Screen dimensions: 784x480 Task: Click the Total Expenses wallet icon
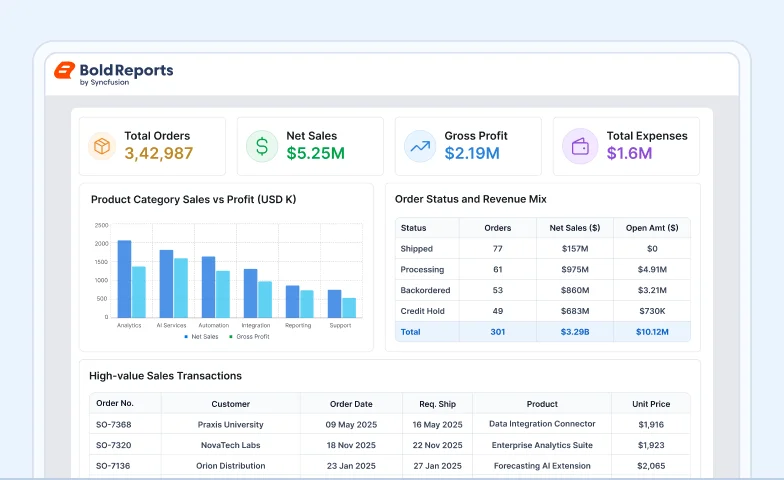click(580, 146)
